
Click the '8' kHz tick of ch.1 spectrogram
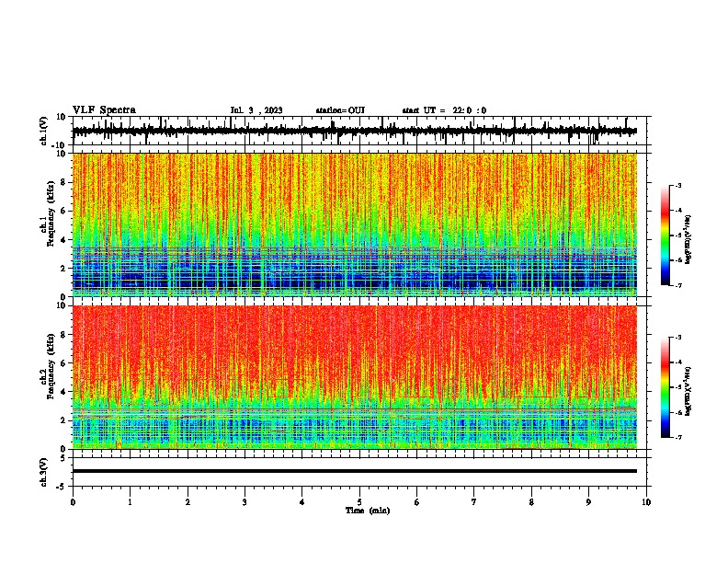click(x=63, y=182)
